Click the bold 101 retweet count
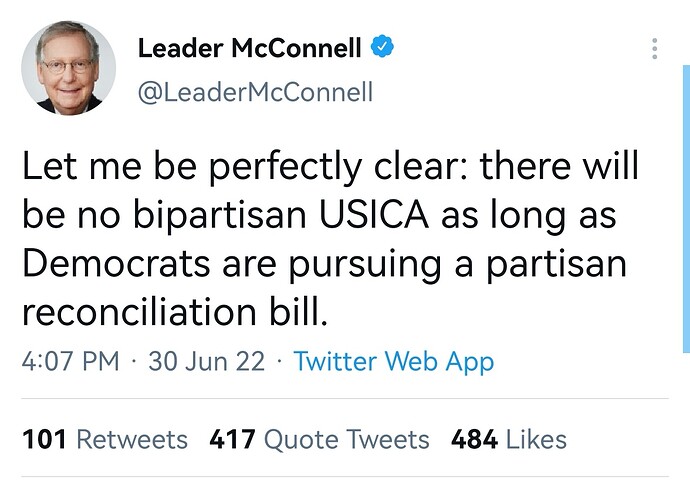 [x=44, y=440]
